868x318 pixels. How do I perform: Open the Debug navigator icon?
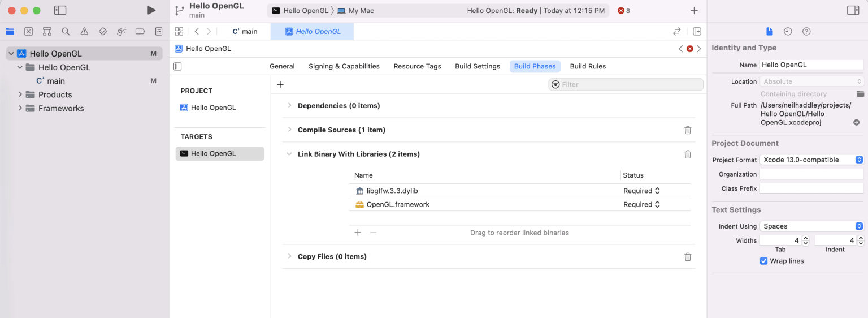tap(121, 32)
